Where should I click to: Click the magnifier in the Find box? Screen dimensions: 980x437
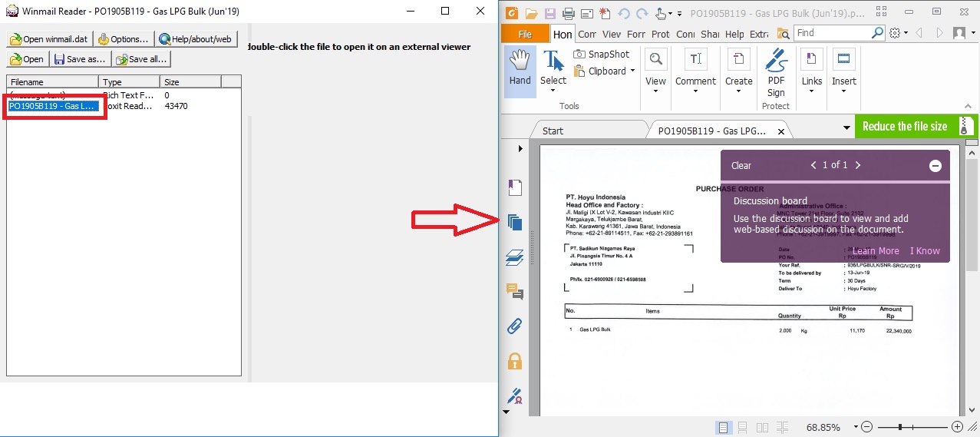click(x=877, y=33)
